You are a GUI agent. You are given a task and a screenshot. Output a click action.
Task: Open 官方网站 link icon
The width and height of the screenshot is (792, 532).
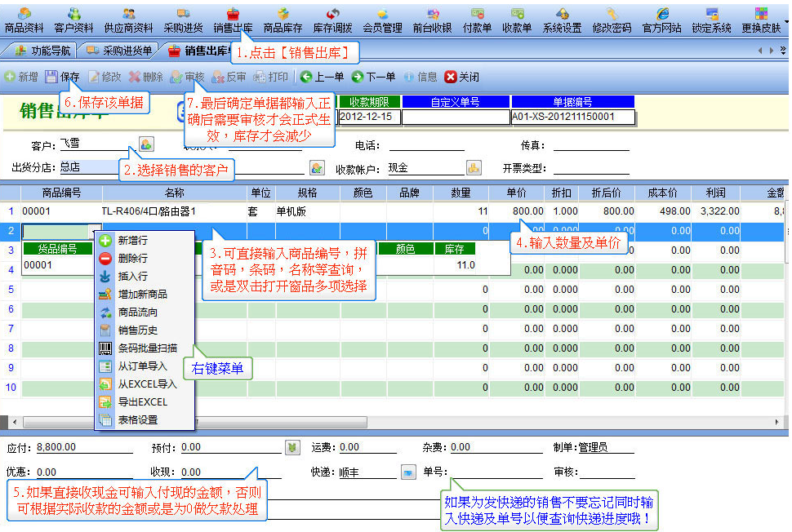(x=662, y=14)
